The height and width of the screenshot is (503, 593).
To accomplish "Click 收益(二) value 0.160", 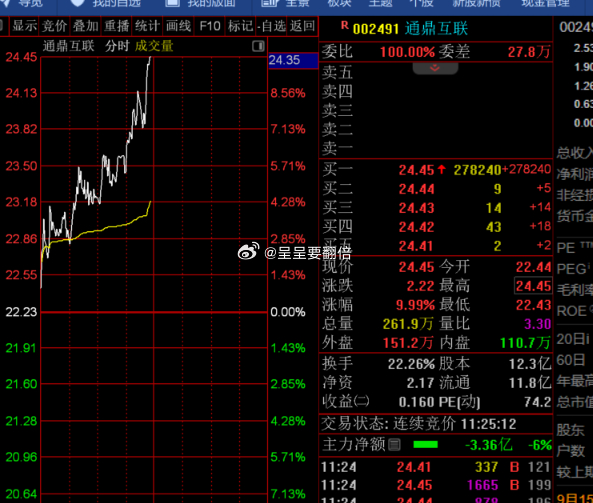I will click(x=416, y=402).
